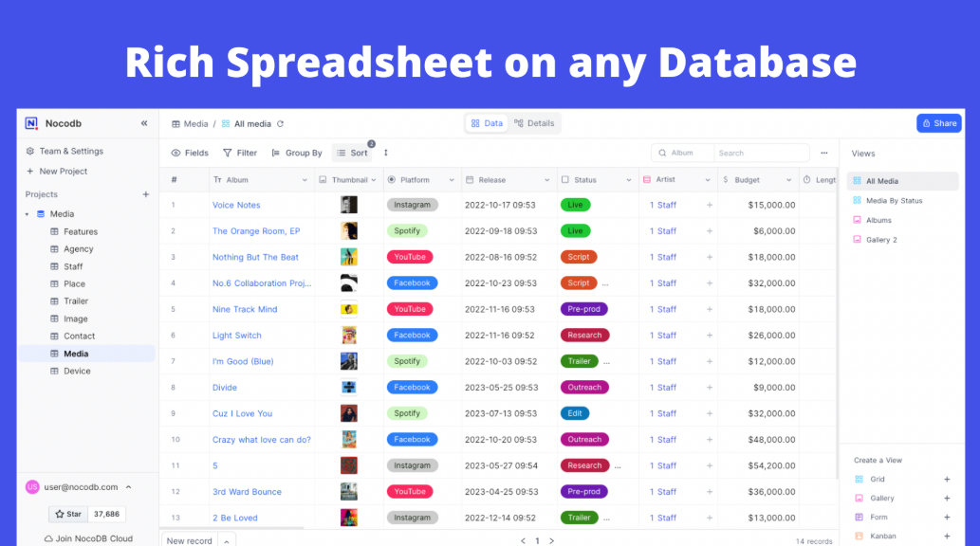
Task: Open the more options ellipsis in toolbar
Action: [x=824, y=153]
